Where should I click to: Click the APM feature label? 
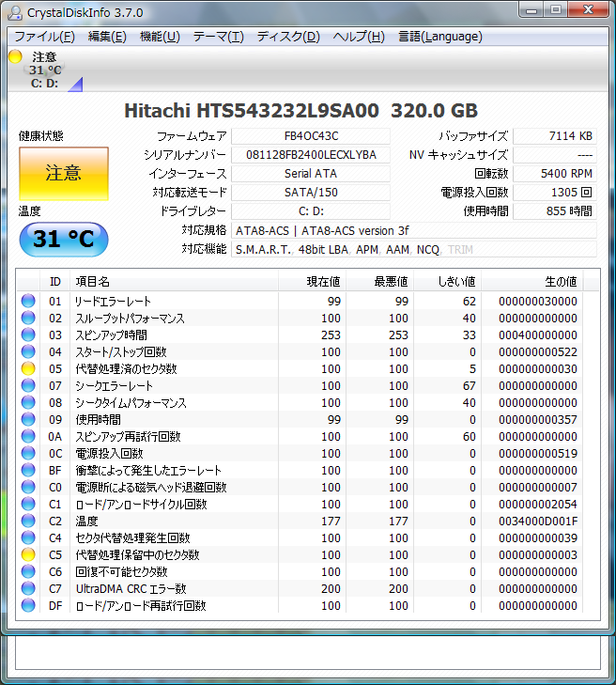click(x=367, y=249)
